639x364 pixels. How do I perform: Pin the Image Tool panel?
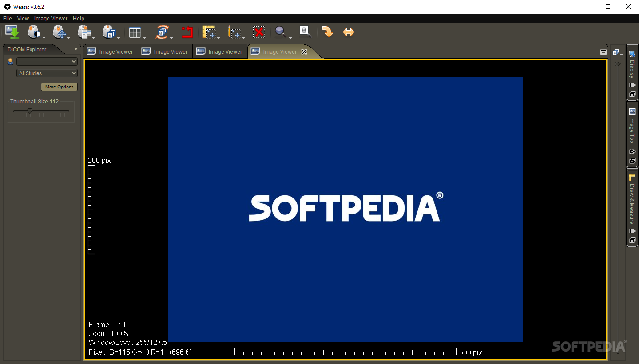pyautogui.click(x=632, y=152)
